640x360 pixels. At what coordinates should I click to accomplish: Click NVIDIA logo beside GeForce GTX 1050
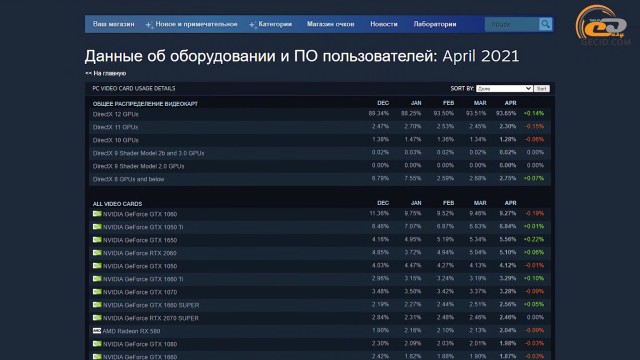pos(97,266)
